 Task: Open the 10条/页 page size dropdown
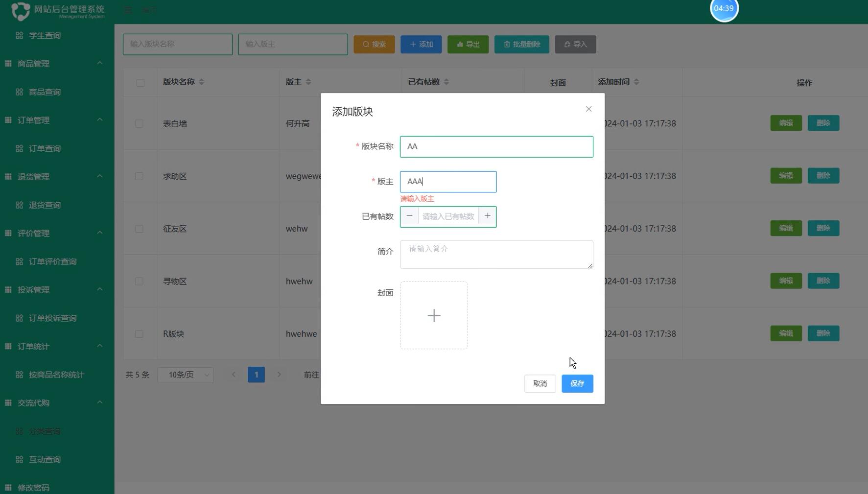point(186,375)
